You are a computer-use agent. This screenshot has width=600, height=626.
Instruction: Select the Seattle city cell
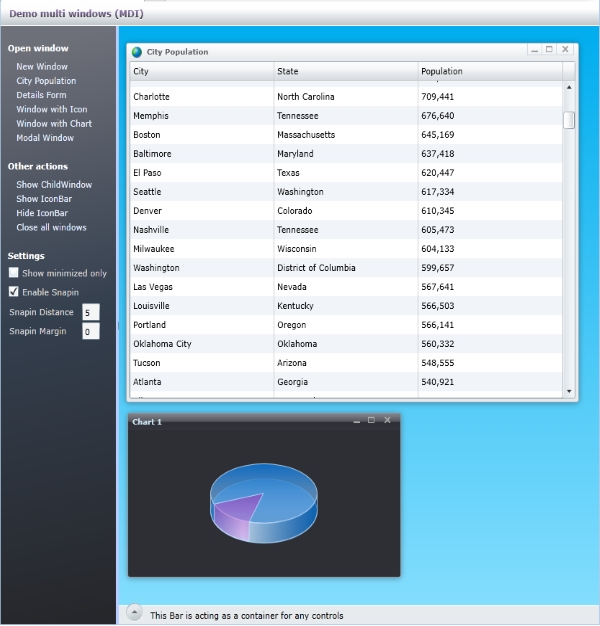tap(202, 192)
